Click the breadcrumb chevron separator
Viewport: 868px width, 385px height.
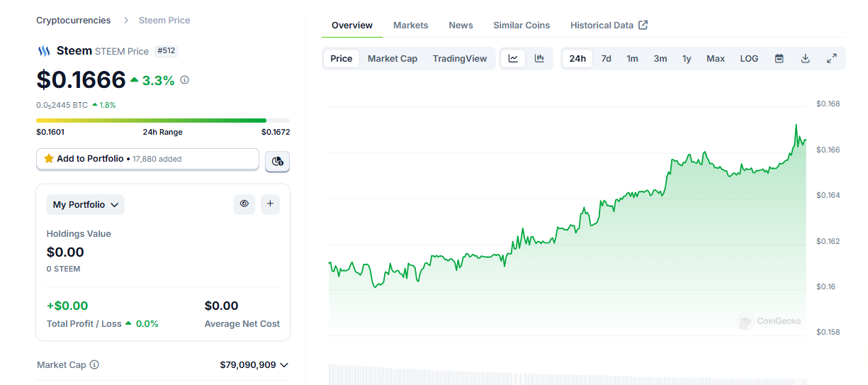tap(126, 21)
